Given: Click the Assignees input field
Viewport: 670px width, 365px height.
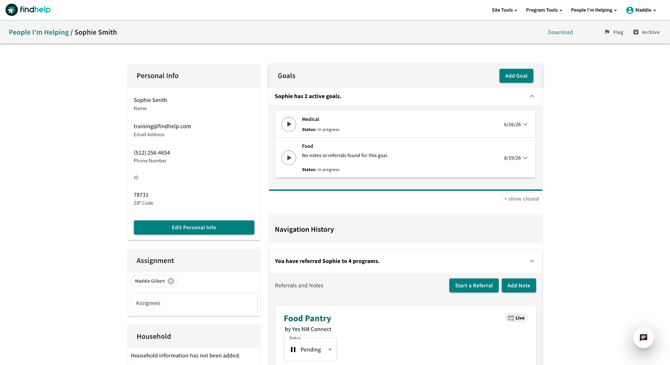Looking at the screenshot, I should 194,303.
